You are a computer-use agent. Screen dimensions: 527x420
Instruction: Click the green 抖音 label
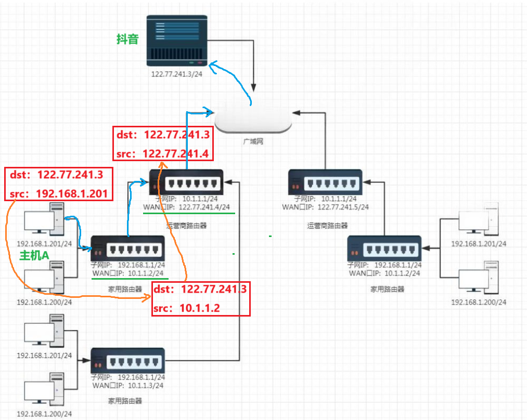(x=127, y=39)
